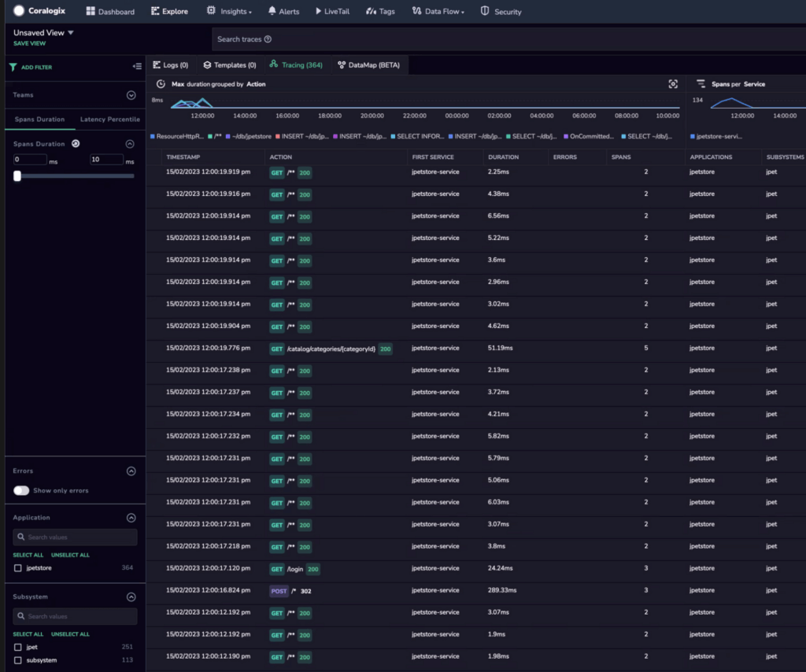Toggle jpetstore-servi... legend swatch
Viewport: 806px width, 672px height.
coord(693,137)
